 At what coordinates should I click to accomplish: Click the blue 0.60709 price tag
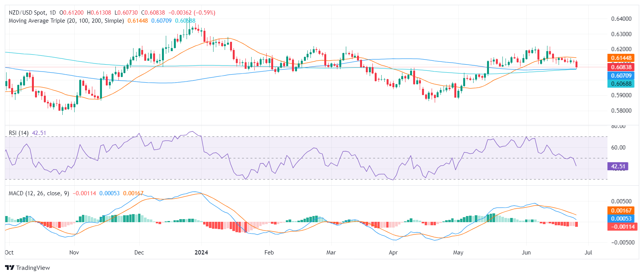[x=621, y=76]
